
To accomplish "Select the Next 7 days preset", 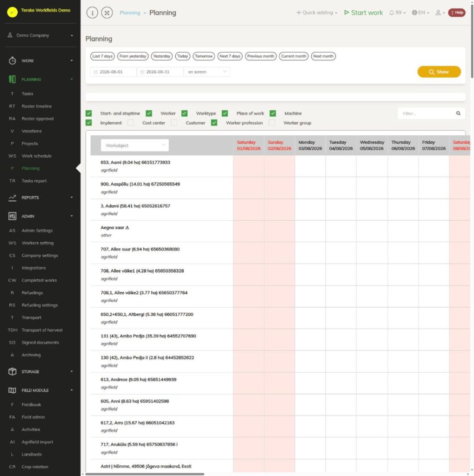I will tap(230, 56).
